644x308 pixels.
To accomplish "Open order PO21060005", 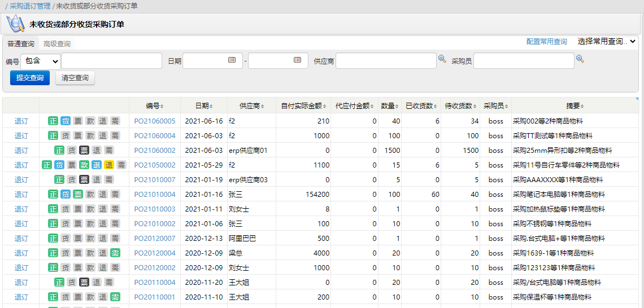I will point(155,121).
